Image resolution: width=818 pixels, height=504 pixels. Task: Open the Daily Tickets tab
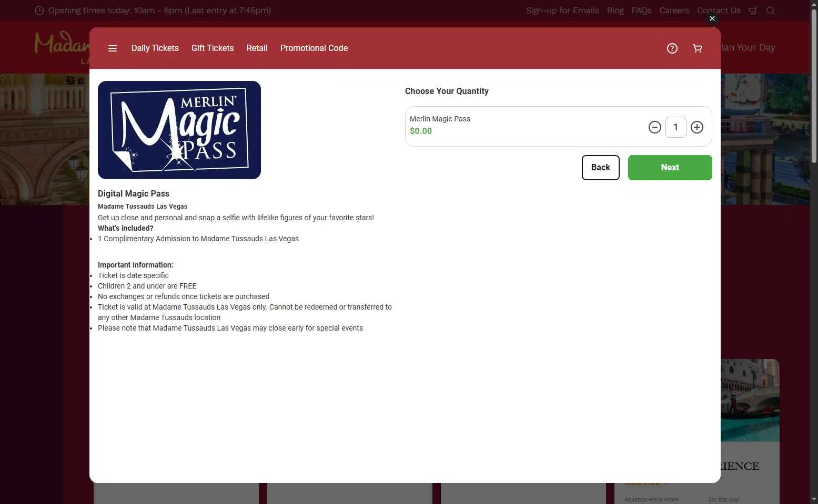[x=155, y=48]
